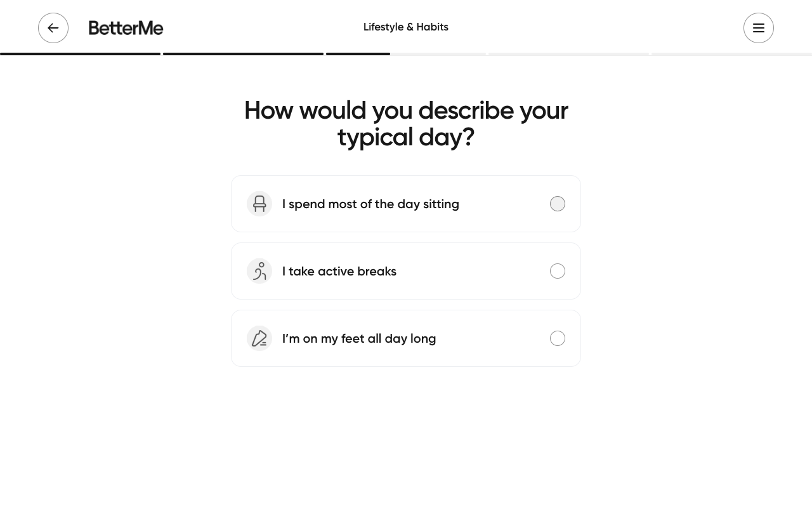This screenshot has height=516, width=812.
Task: Select the radio button for active breaks
Action: click(558, 271)
